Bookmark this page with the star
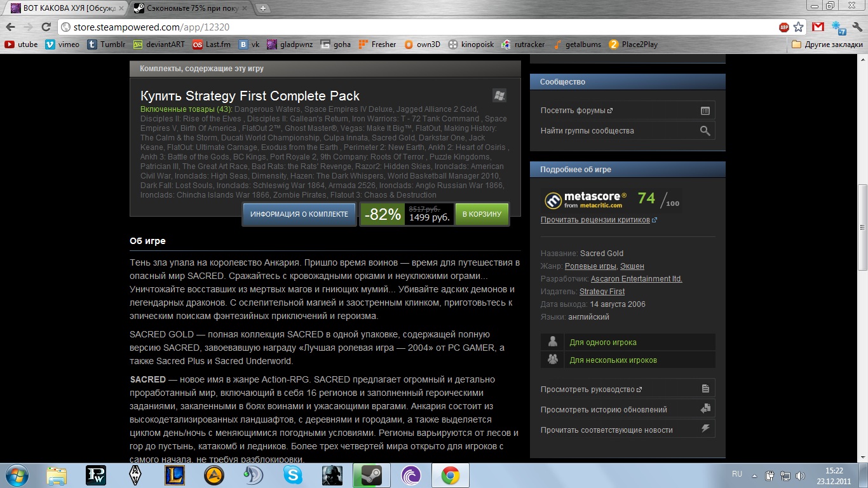This screenshot has width=868, height=488. [799, 27]
